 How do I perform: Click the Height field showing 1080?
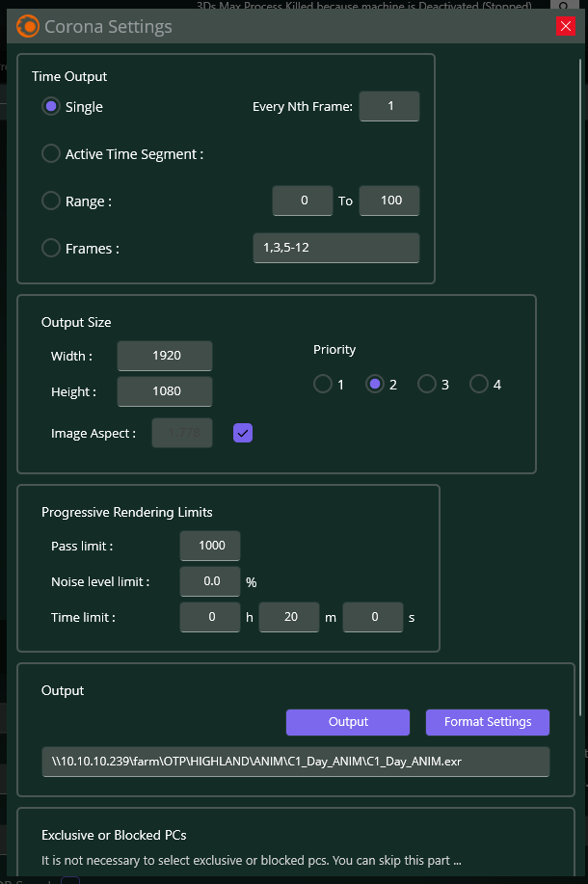(x=165, y=391)
